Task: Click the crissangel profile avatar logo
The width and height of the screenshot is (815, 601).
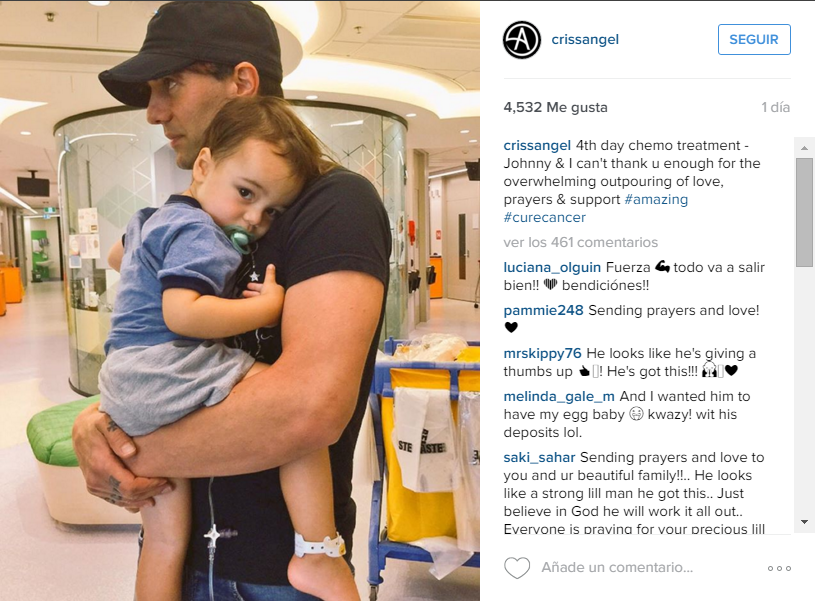Action: pos(522,40)
